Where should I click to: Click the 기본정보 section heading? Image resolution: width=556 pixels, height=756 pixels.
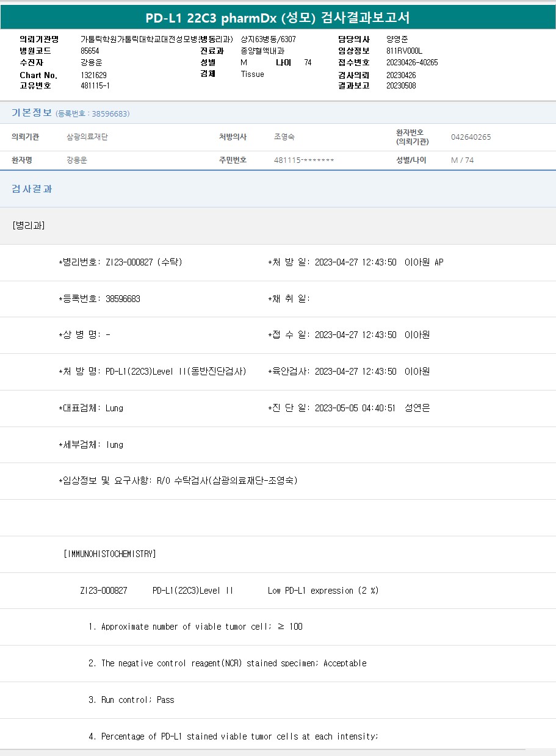32,113
